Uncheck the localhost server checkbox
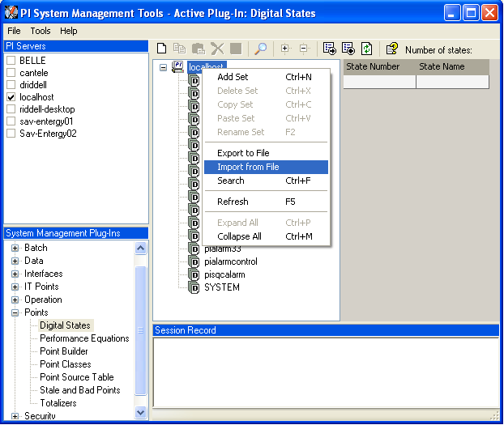Viewport: 504px width, 425px height. click(x=11, y=97)
